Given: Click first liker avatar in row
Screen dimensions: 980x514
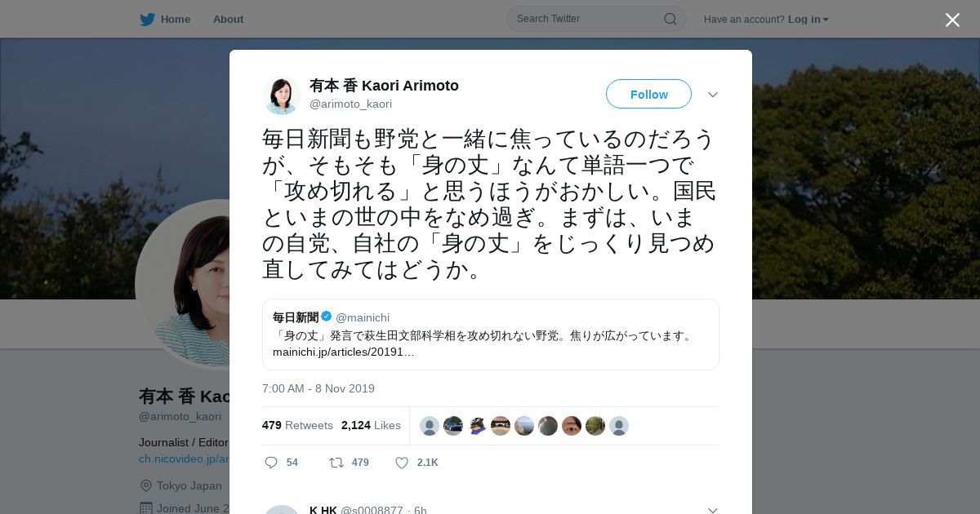Looking at the screenshot, I should (430, 426).
